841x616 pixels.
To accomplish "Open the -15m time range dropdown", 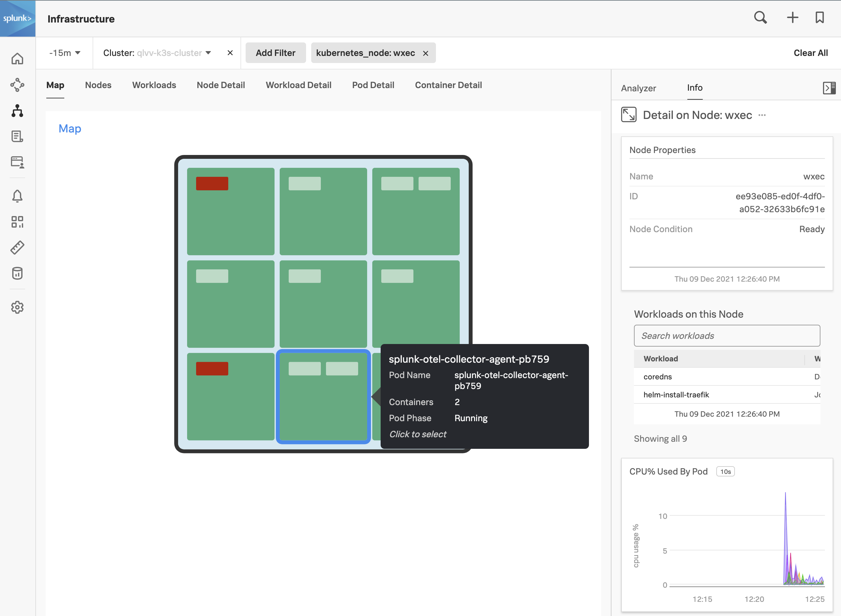I will 65,53.
